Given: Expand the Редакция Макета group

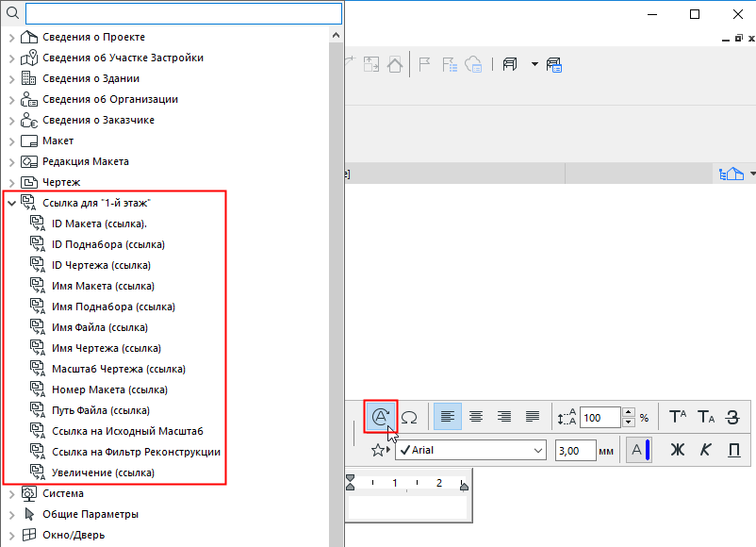Looking at the screenshot, I should coord(12,161).
